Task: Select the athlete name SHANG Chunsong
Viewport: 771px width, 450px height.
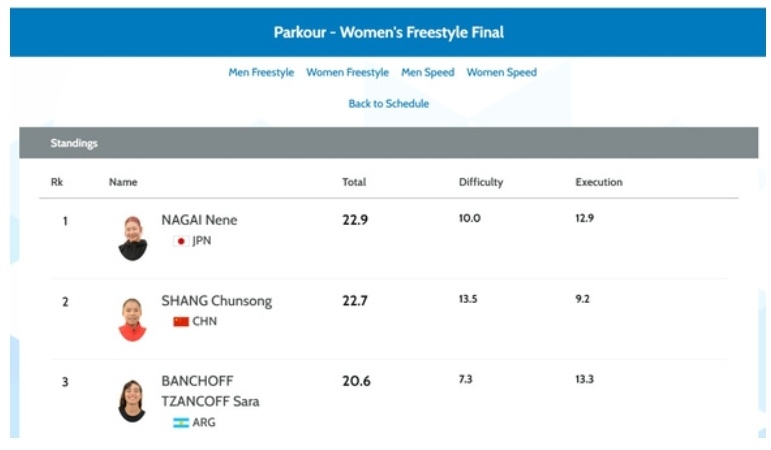Action: 216,301
